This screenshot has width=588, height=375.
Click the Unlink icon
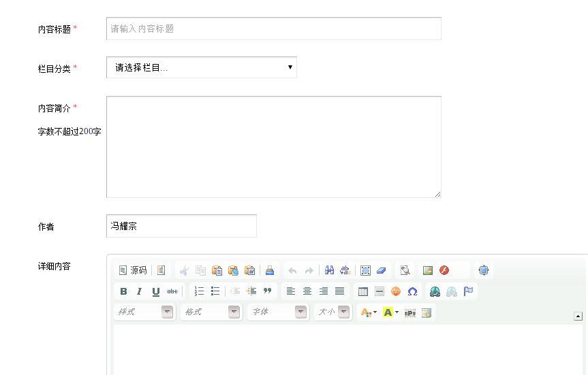(x=452, y=291)
